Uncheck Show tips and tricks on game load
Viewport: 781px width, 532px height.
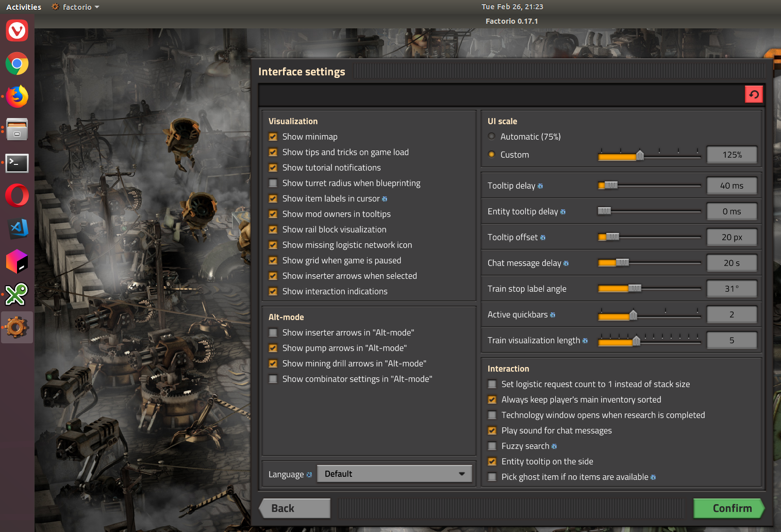[273, 153]
